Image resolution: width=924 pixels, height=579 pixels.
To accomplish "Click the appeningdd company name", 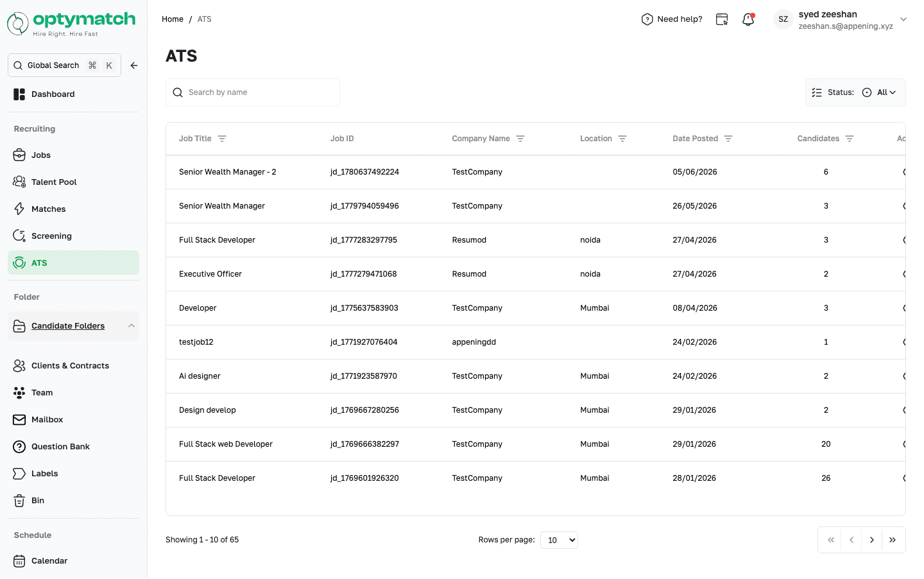I will point(474,342).
